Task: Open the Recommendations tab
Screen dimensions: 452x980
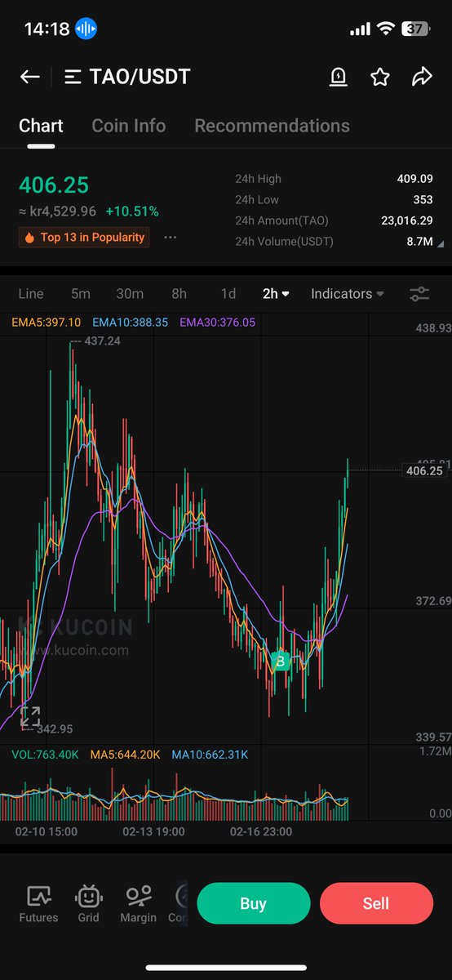Action: (272, 126)
